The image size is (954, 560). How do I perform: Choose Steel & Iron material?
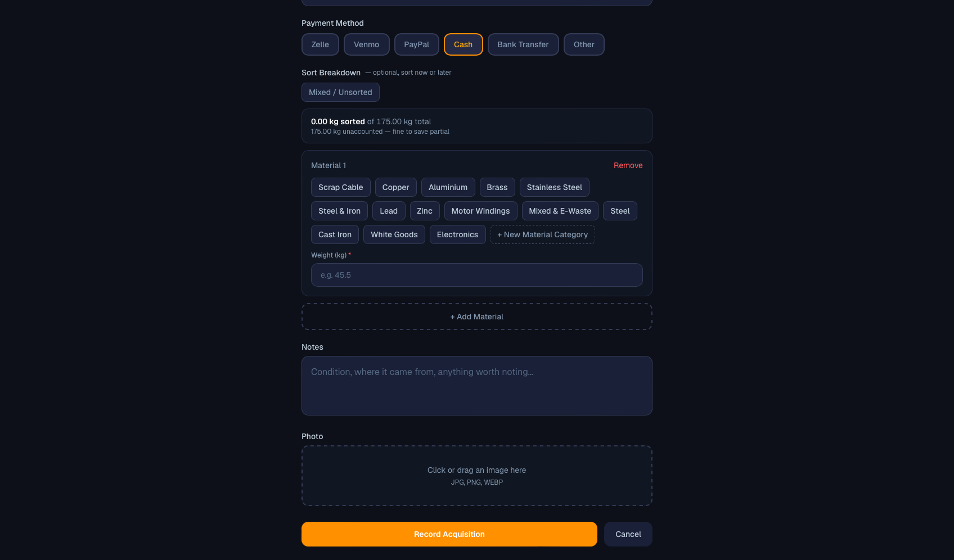[339, 211]
